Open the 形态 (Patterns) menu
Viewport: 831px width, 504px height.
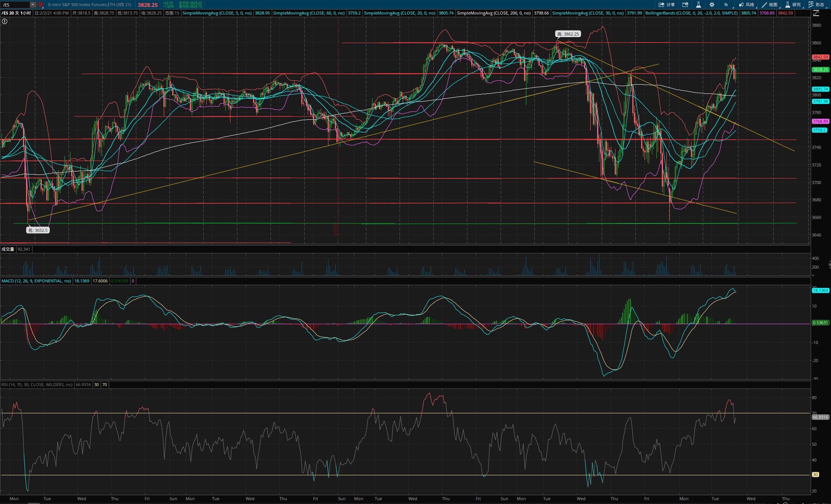click(x=816, y=5)
